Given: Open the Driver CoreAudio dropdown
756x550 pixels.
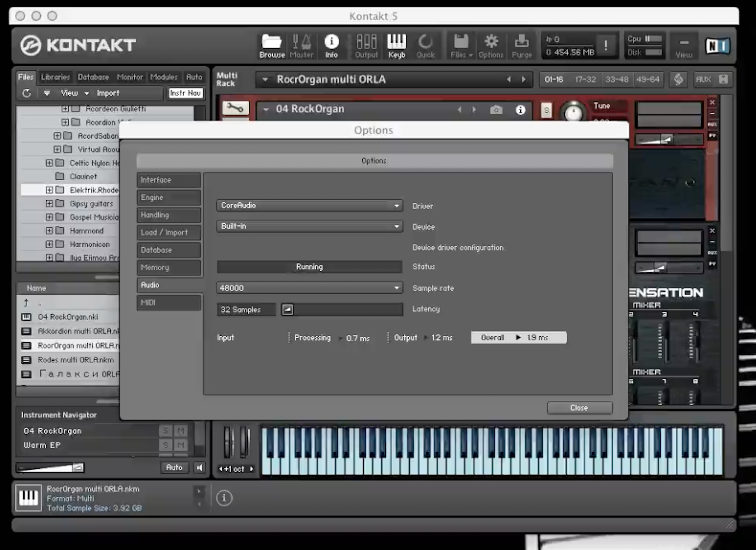Looking at the screenshot, I should 310,205.
